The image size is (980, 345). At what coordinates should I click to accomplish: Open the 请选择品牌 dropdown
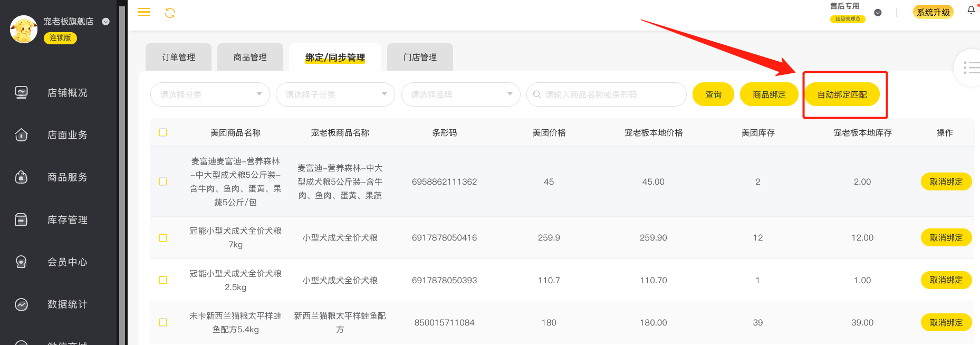(461, 94)
